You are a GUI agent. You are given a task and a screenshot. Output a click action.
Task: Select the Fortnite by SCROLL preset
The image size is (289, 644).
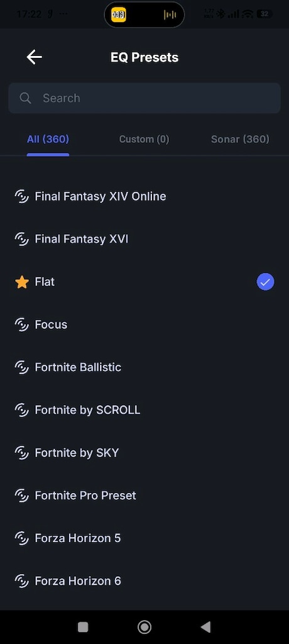point(144,410)
